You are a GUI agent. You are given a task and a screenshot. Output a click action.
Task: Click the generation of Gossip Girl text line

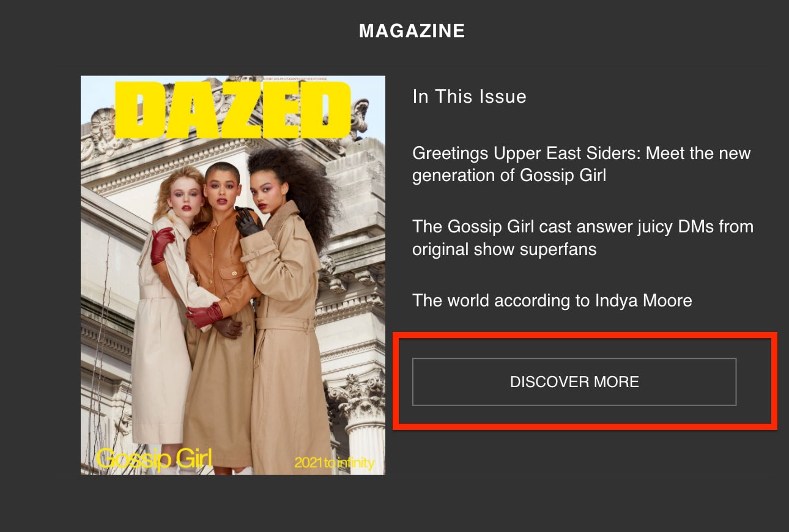pos(509,175)
